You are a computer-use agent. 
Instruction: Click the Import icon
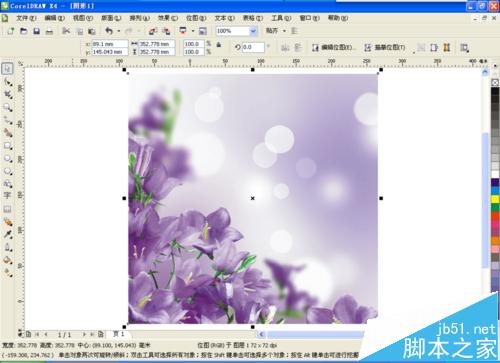(153, 31)
